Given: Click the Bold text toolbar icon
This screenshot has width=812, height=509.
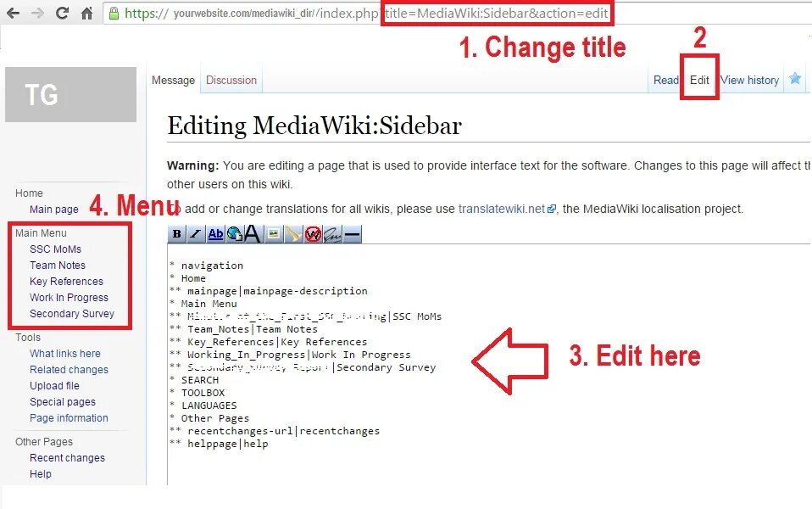Looking at the screenshot, I should coord(176,234).
